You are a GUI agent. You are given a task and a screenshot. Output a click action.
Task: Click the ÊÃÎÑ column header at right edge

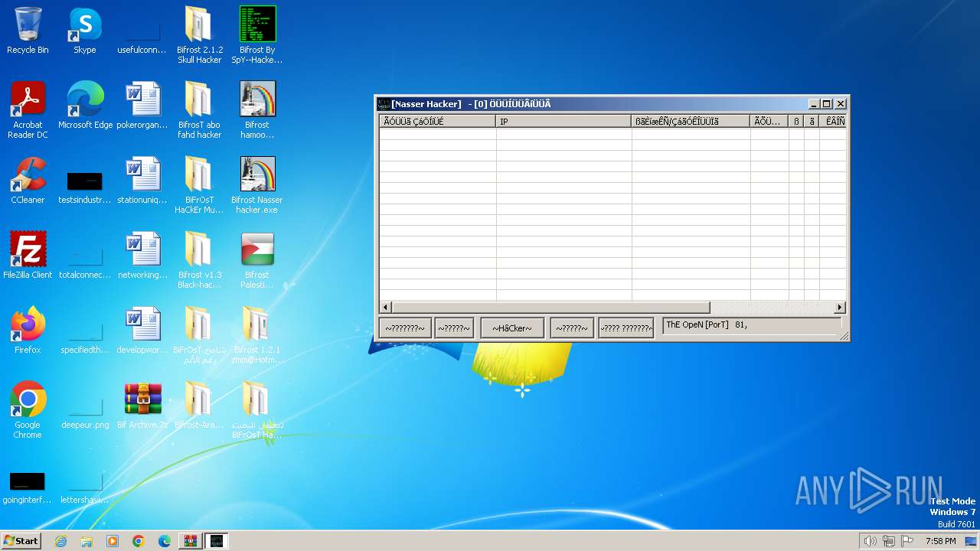point(833,122)
